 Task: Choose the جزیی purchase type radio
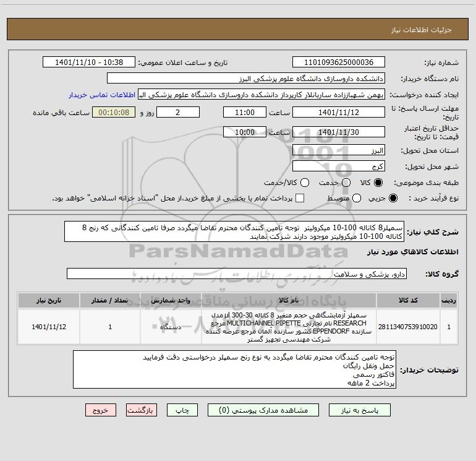point(393,198)
